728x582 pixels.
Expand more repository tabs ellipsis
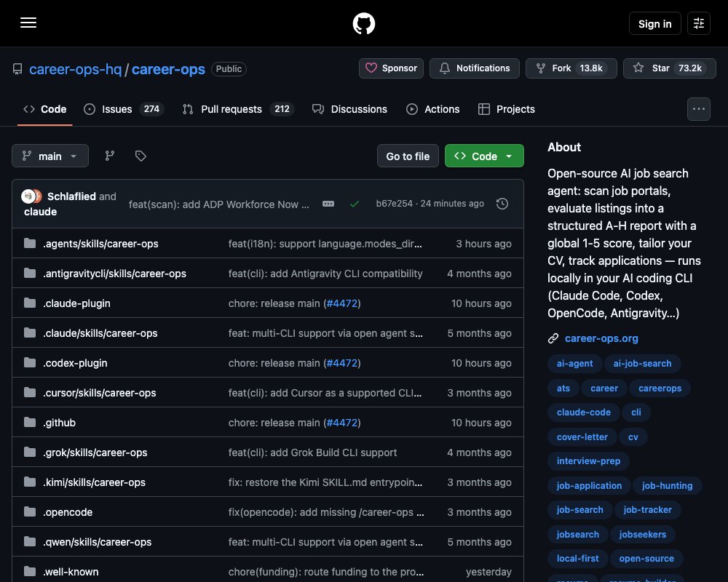click(x=698, y=109)
